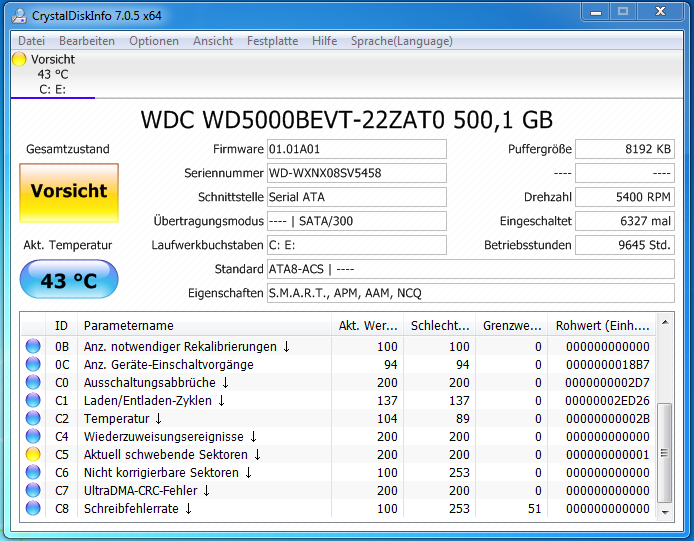Click the SMART list scrollbar down arrow
The height and width of the screenshot is (541, 694).
pyautogui.click(x=665, y=512)
